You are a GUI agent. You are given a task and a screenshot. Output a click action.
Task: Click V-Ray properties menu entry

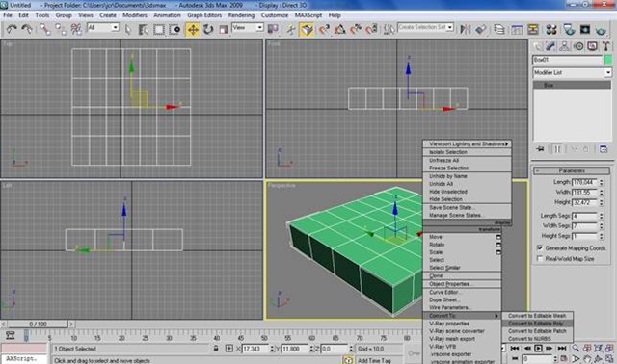click(x=462, y=324)
